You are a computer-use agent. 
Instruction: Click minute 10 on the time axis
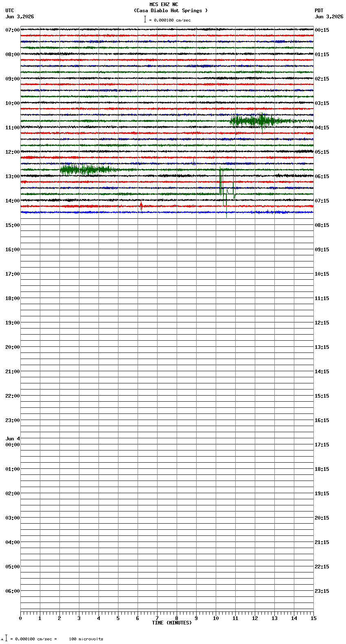click(x=216, y=618)
